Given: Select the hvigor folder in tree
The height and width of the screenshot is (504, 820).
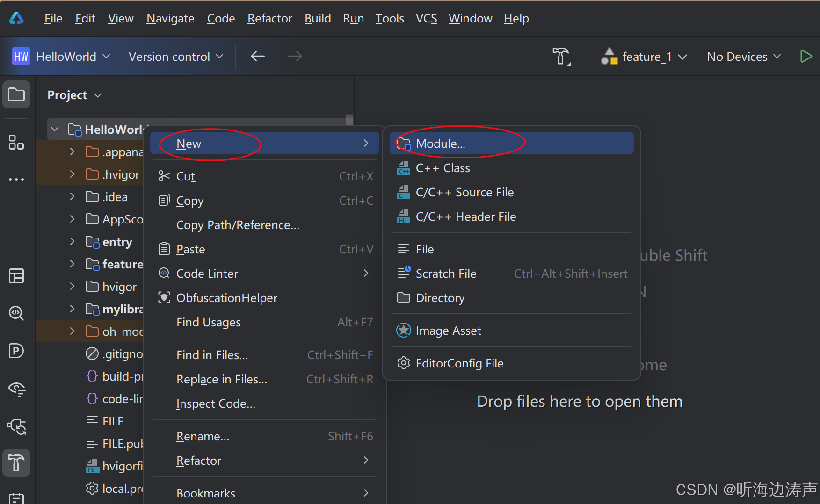Looking at the screenshot, I should point(111,287).
